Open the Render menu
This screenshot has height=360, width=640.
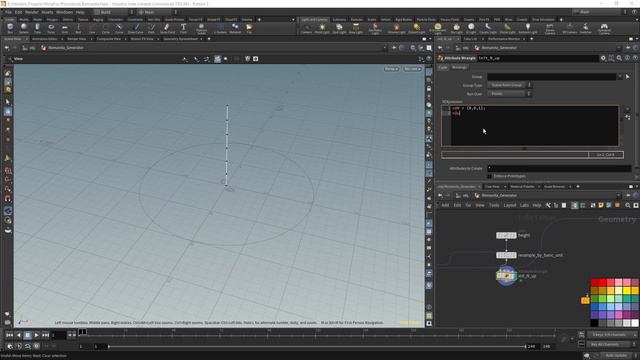(31, 12)
